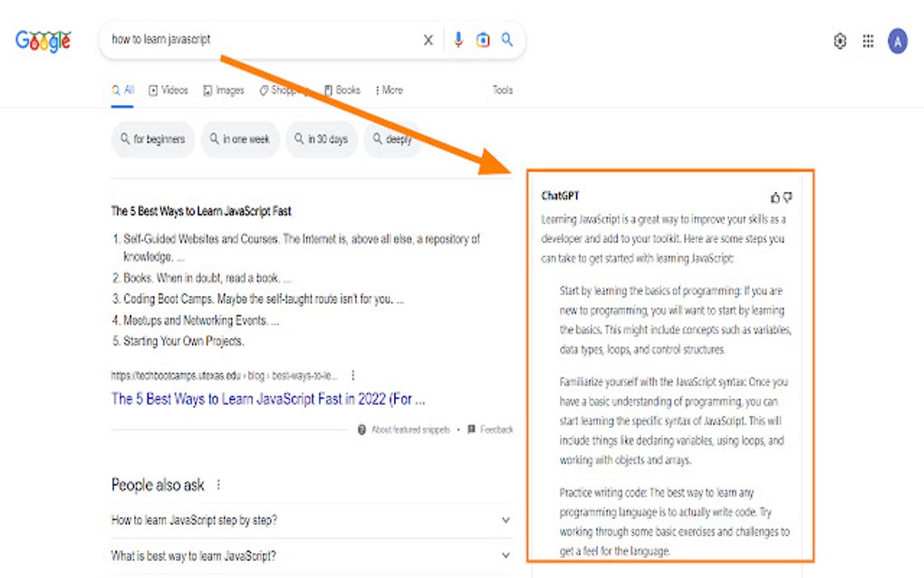Click the search magnifier icon
This screenshot has width=924, height=578.
click(x=507, y=40)
